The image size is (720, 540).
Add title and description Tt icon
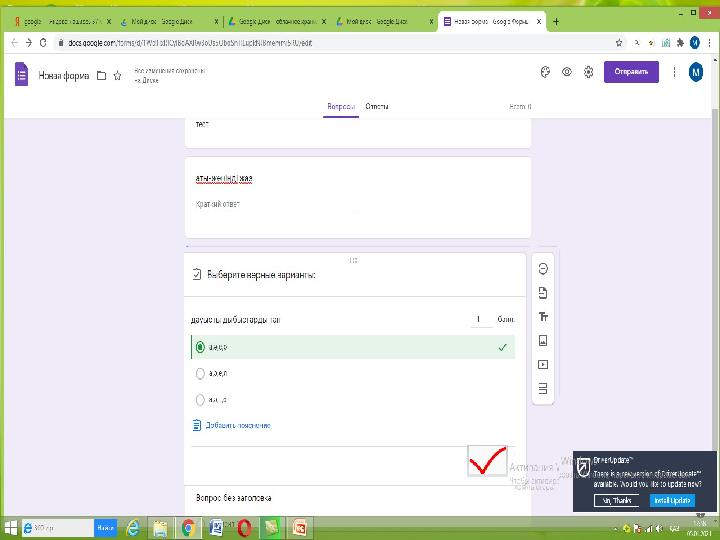pos(543,317)
